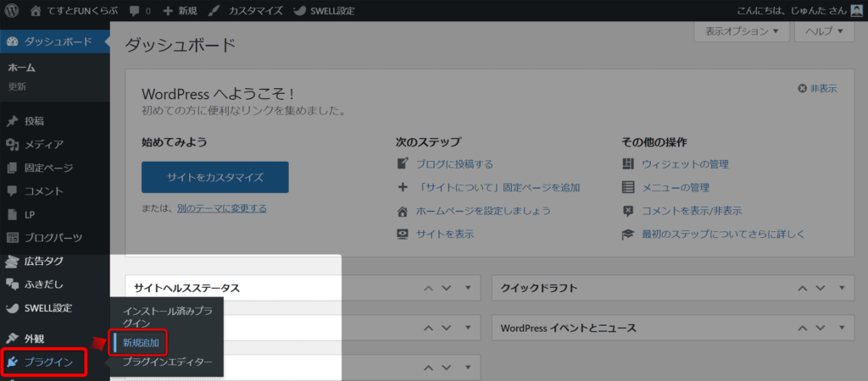Click the brush icon beside 外観
Image resolution: width=868 pixels, height=381 pixels.
click(x=12, y=339)
